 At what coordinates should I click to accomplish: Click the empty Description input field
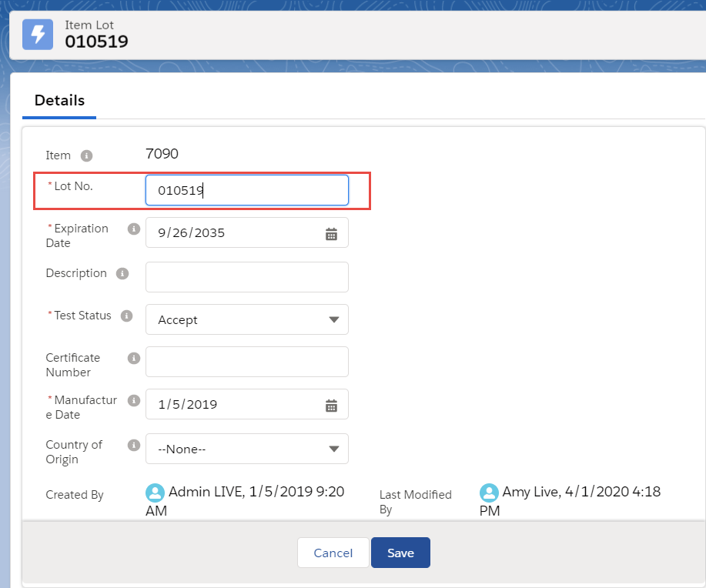pyautogui.click(x=246, y=277)
